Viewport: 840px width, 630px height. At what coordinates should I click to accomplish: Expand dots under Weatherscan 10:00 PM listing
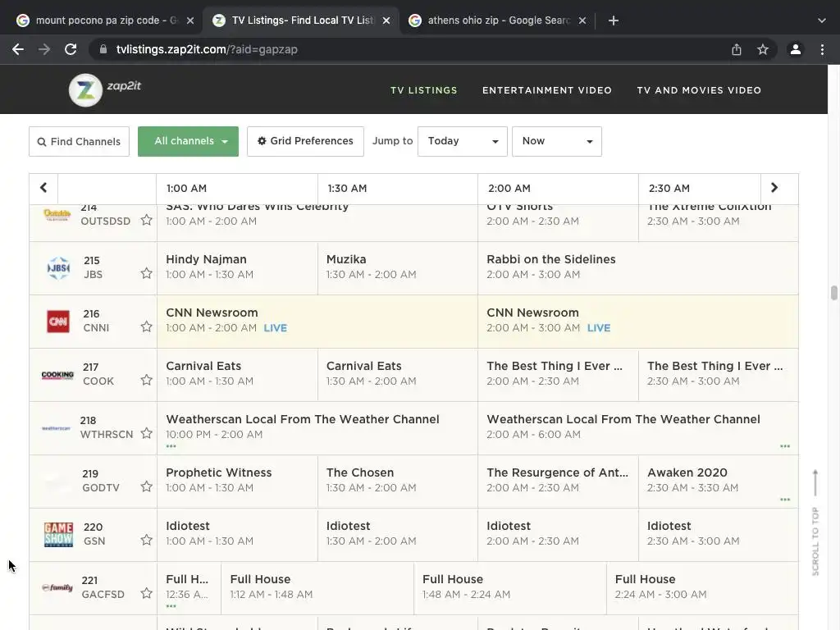171,446
